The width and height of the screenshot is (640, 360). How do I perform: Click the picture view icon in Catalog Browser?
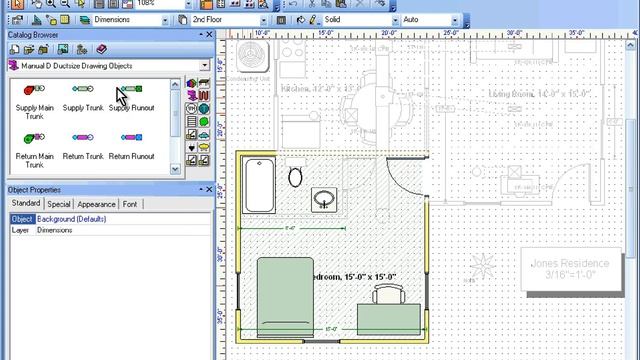tap(63, 50)
